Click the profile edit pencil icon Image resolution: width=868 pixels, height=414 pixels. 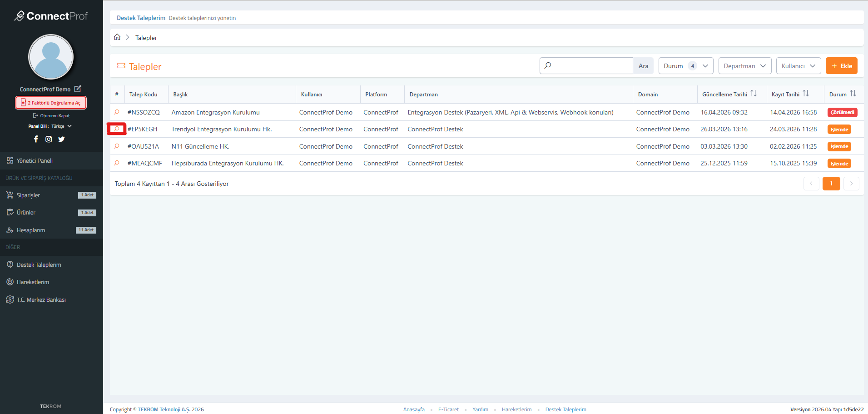(x=78, y=89)
